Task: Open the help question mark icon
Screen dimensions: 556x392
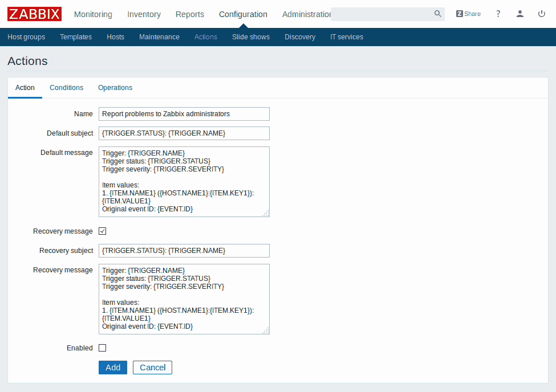Action: point(498,14)
